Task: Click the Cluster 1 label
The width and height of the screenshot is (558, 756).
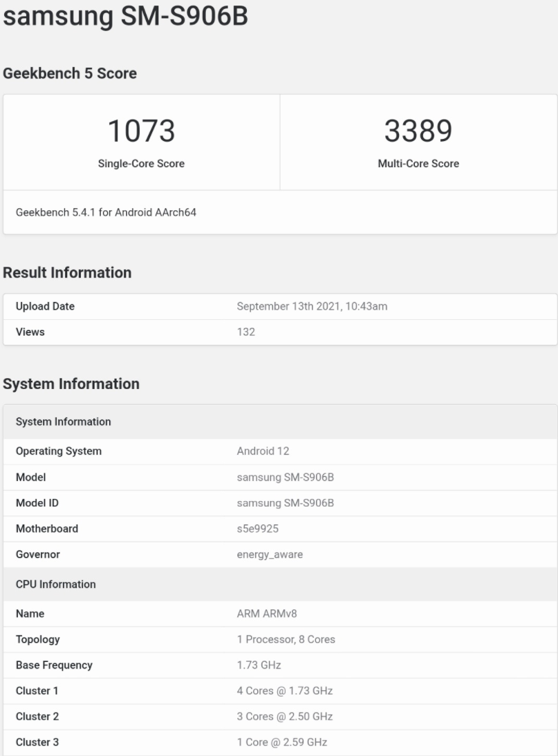Action: click(37, 690)
